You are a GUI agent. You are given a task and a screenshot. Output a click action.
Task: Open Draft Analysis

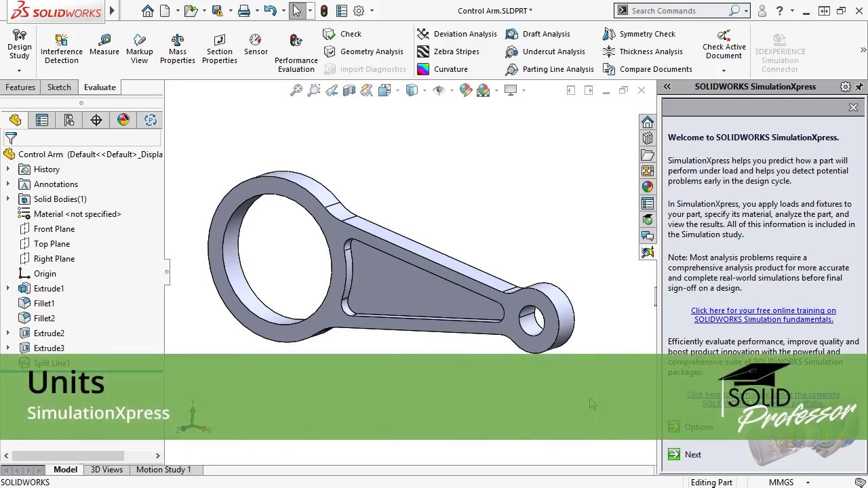tap(538, 34)
